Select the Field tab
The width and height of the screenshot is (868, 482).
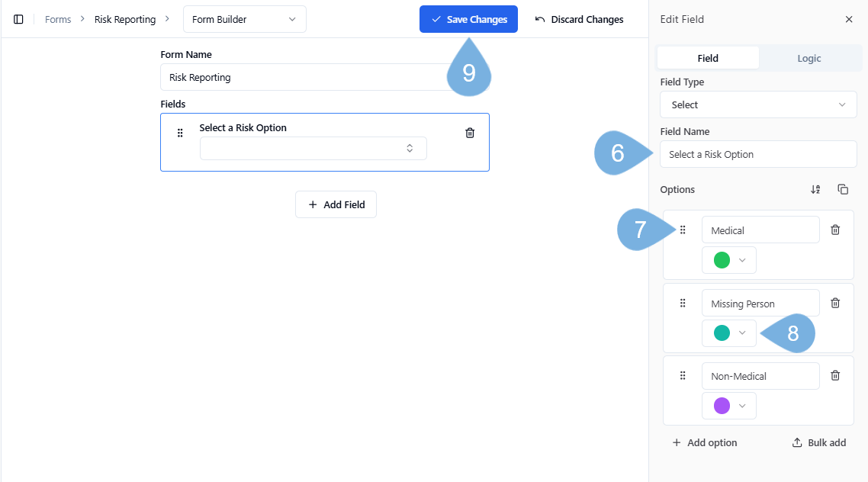click(708, 58)
